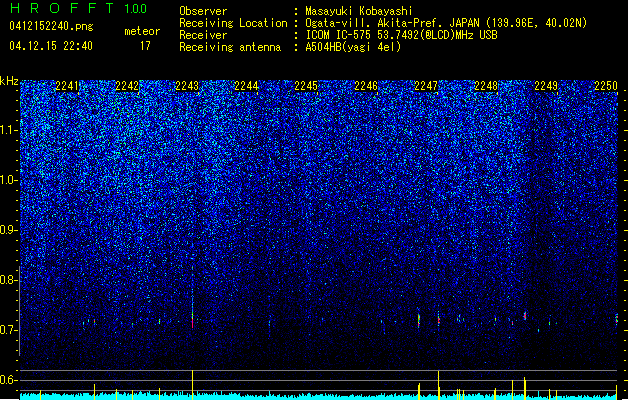Click the strong meteor echo streak under 2243

(193, 317)
